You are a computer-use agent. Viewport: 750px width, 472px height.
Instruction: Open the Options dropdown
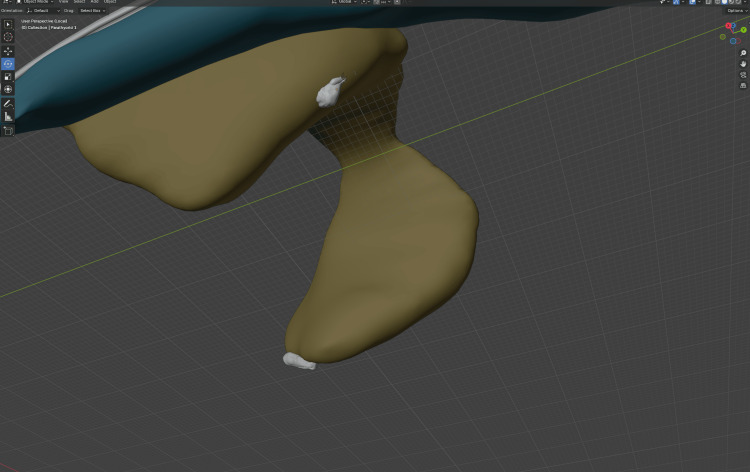[738, 11]
